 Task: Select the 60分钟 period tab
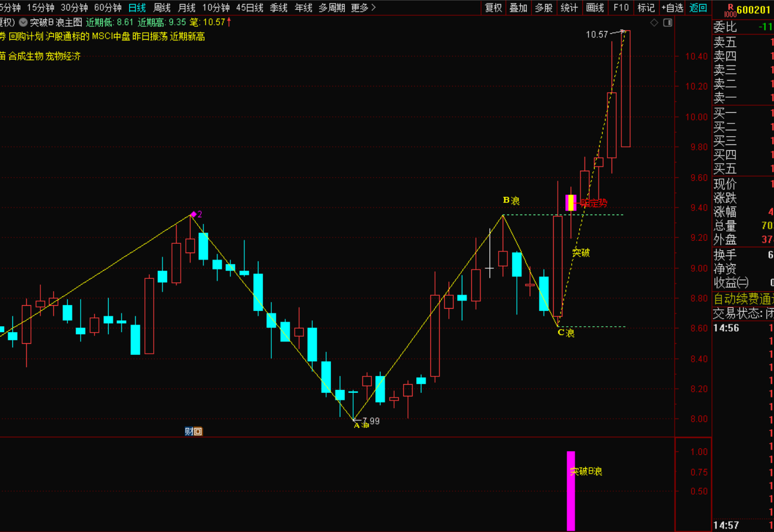108,8
